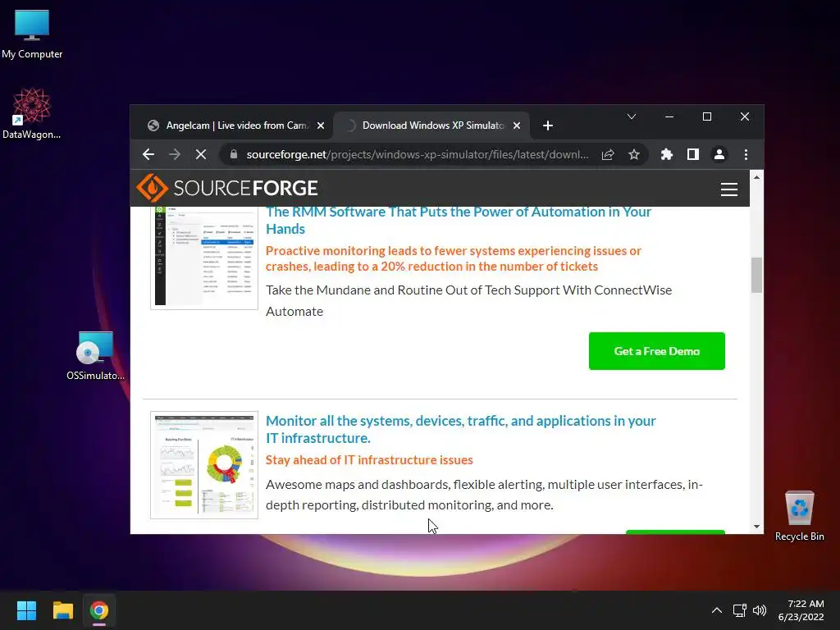Image resolution: width=840 pixels, height=630 pixels.
Task: Close the Angelcam tab
Action: [321, 126]
